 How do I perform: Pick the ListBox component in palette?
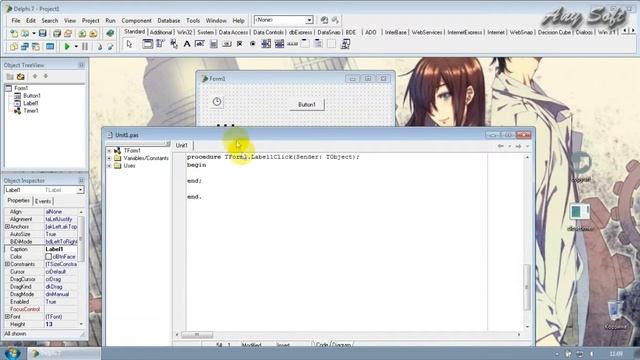coord(266,44)
